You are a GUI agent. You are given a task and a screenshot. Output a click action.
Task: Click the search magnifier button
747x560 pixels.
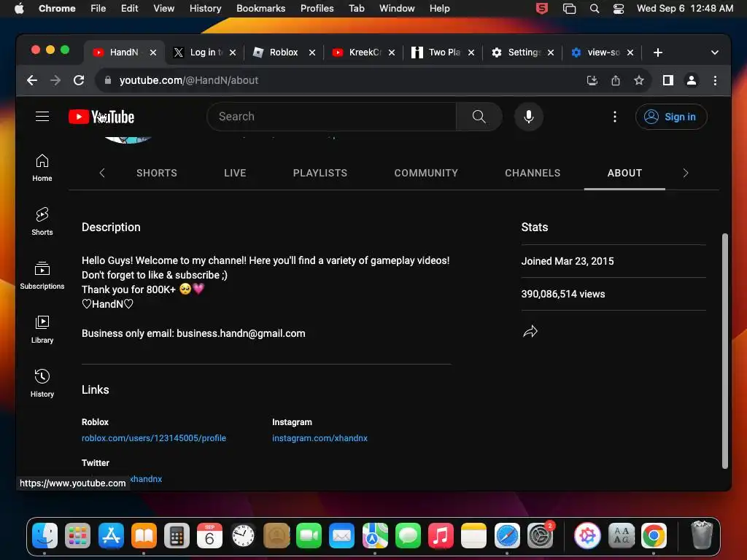point(479,117)
